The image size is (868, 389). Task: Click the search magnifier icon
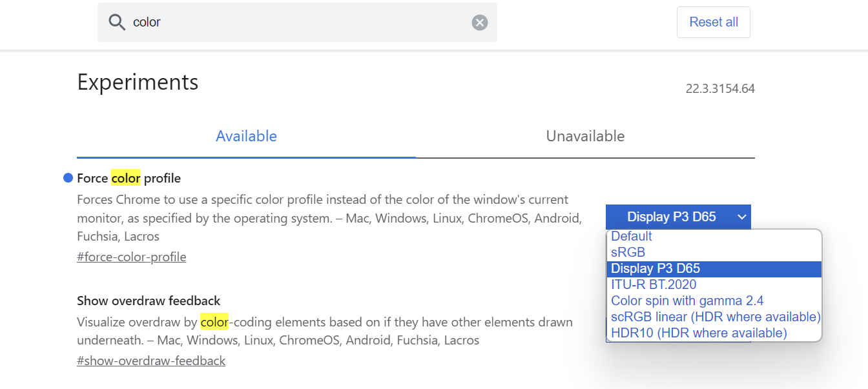coord(116,23)
